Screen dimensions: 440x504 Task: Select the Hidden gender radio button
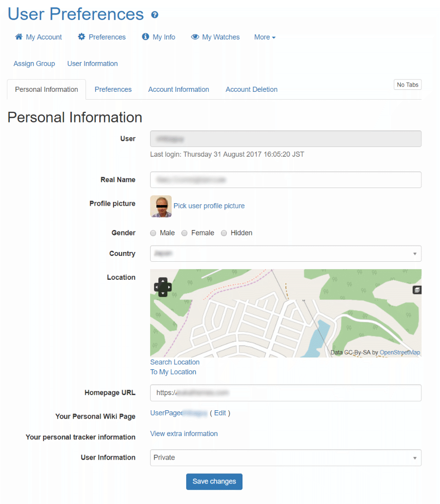tap(224, 233)
